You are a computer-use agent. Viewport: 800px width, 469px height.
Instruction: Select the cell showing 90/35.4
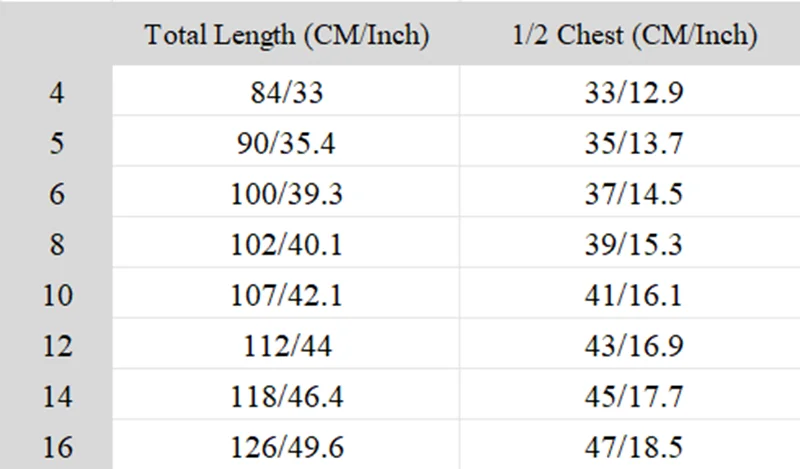286,143
